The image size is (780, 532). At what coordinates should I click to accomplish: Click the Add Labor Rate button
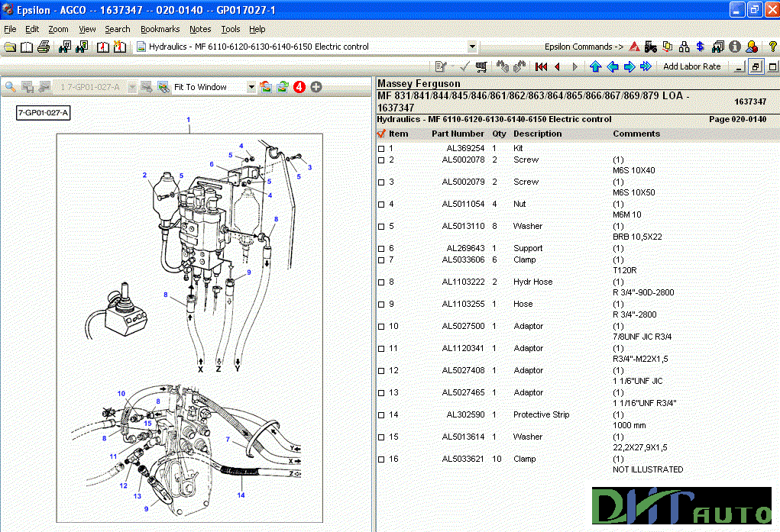[691, 66]
